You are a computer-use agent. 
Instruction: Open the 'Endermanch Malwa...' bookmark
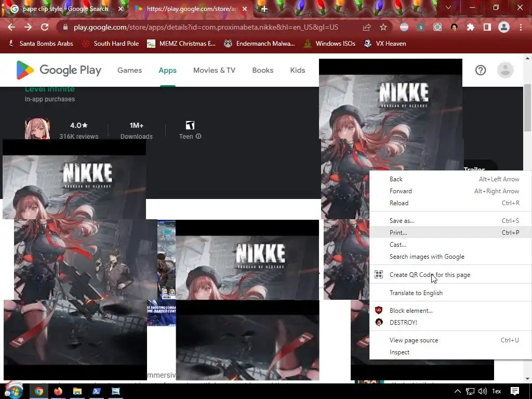pos(260,44)
